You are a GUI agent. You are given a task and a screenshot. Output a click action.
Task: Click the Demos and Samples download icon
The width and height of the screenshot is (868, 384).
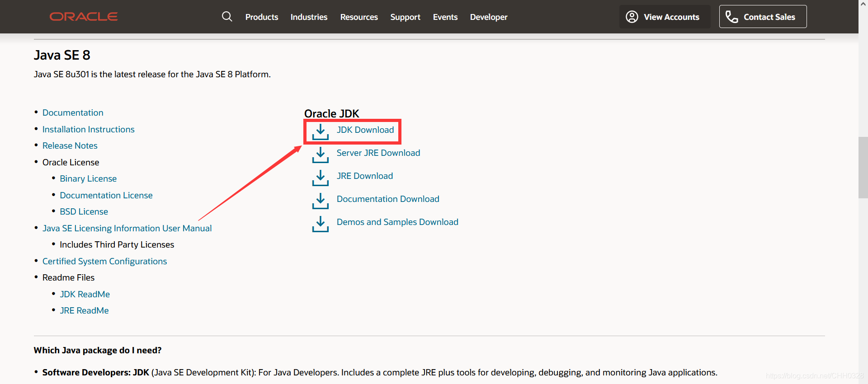point(321,224)
